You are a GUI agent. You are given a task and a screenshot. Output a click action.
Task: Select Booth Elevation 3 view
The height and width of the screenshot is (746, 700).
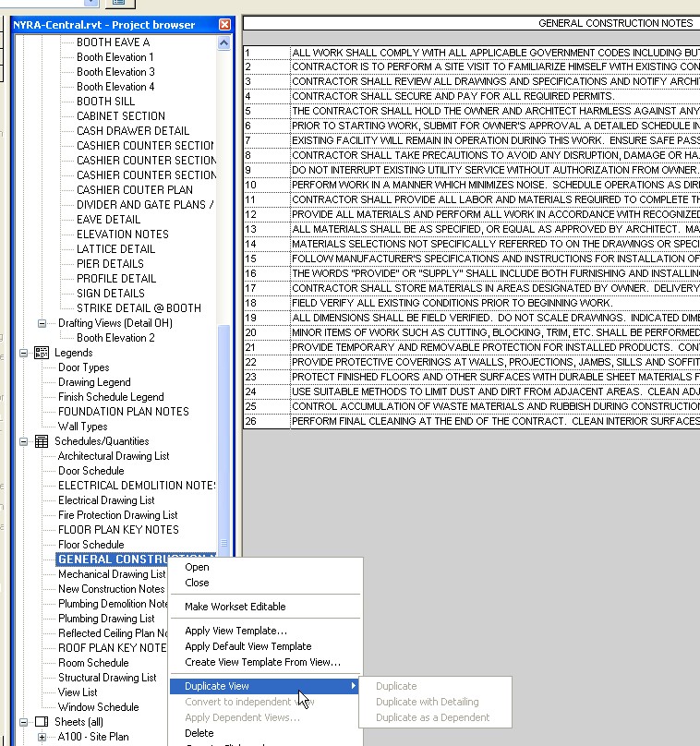115,72
